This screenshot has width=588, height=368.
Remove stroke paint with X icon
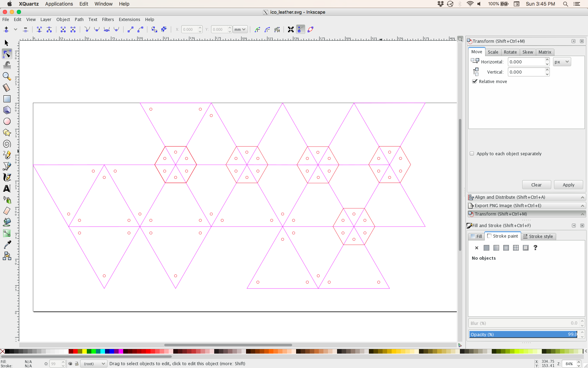coord(477,248)
